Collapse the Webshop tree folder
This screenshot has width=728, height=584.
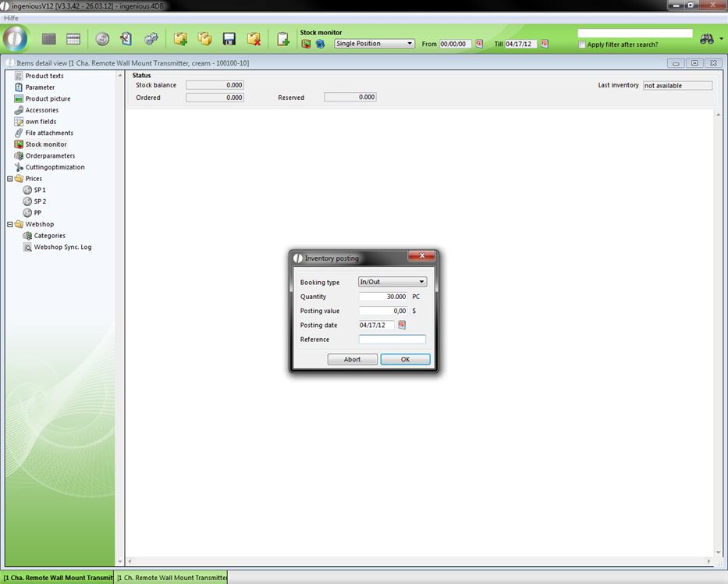coord(10,224)
